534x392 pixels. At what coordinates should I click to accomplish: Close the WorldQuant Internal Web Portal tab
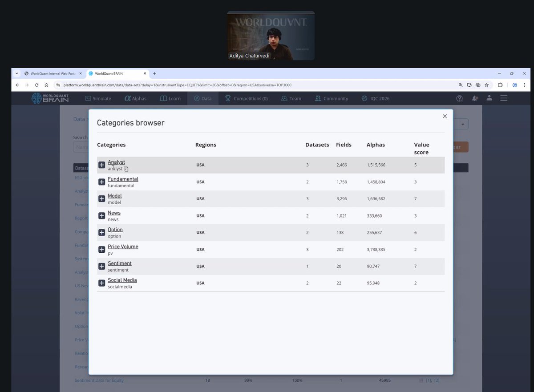[x=80, y=73]
